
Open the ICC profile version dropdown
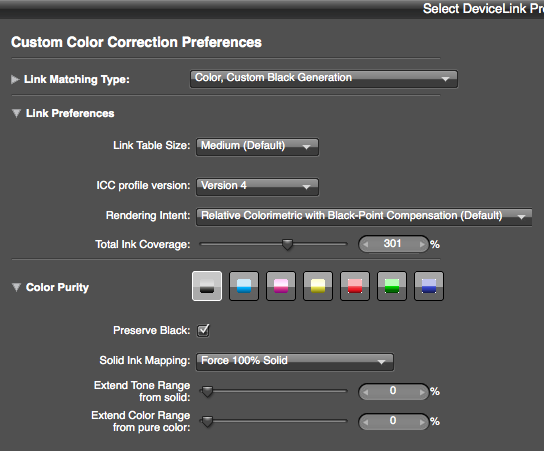point(257,187)
